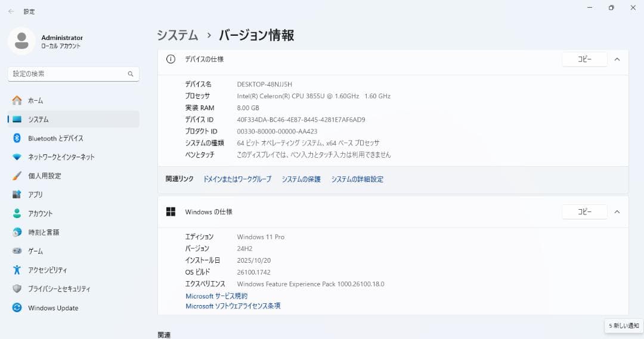Screen dimensions: 644x339
Task: Click install date 2025/10/20
Action: [x=254, y=260]
